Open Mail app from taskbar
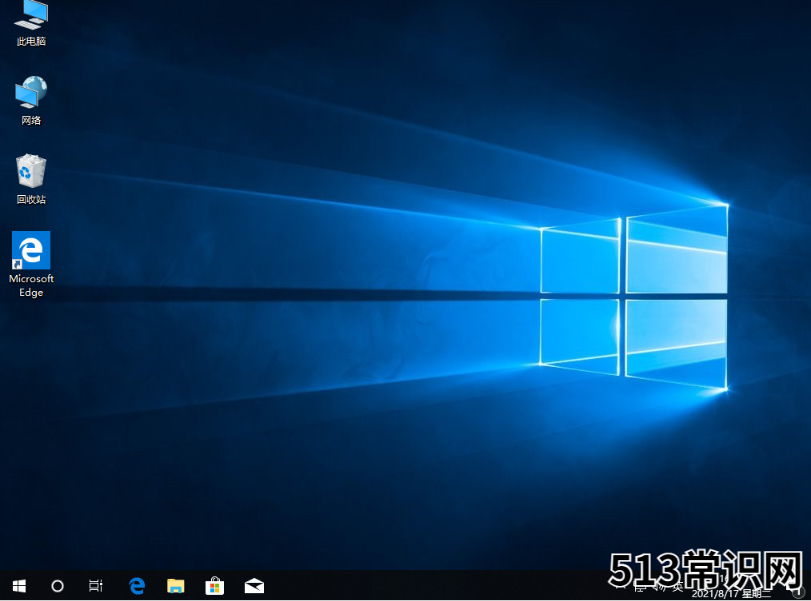This screenshot has width=811, height=601. coord(254,586)
